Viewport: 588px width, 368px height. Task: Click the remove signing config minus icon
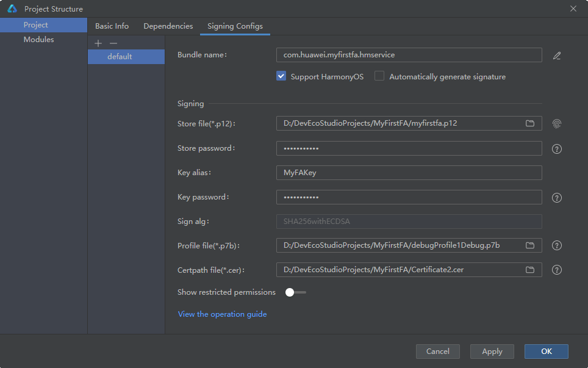[113, 43]
